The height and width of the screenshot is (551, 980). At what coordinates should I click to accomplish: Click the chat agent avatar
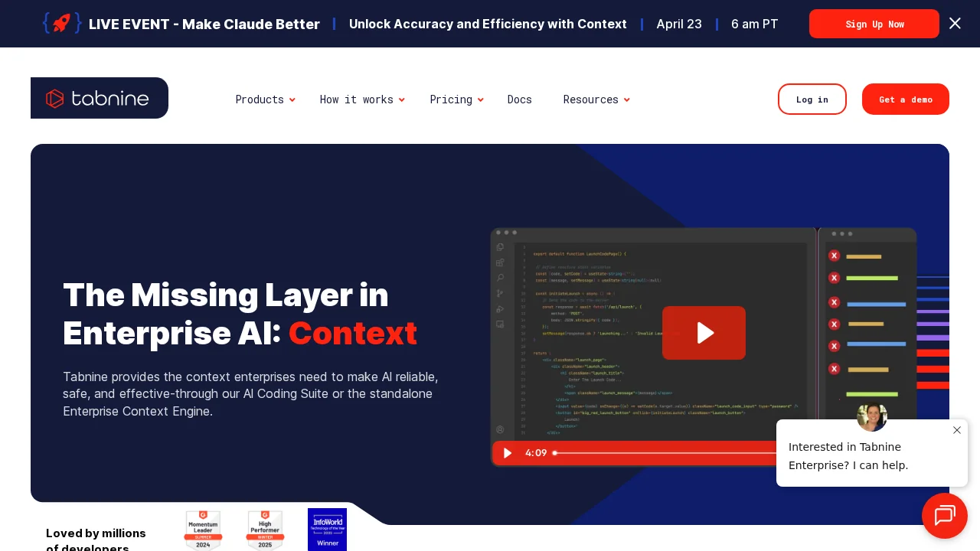coord(871,416)
